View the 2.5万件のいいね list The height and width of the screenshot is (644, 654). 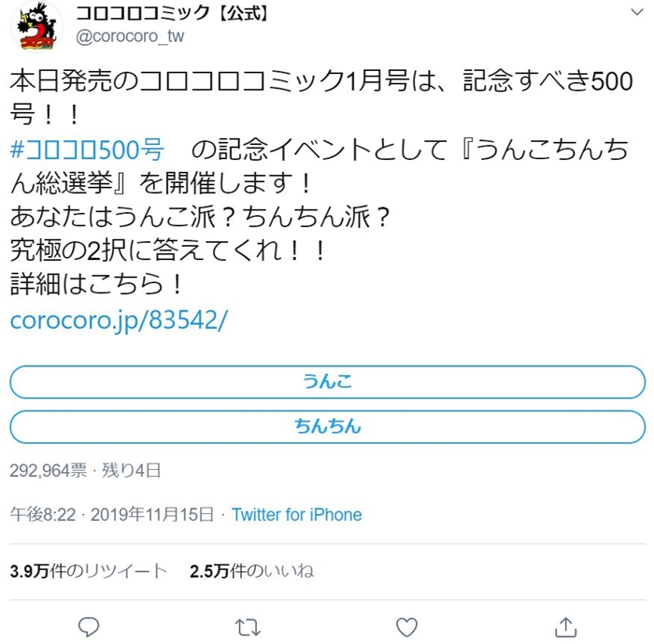pyautogui.click(x=251, y=570)
